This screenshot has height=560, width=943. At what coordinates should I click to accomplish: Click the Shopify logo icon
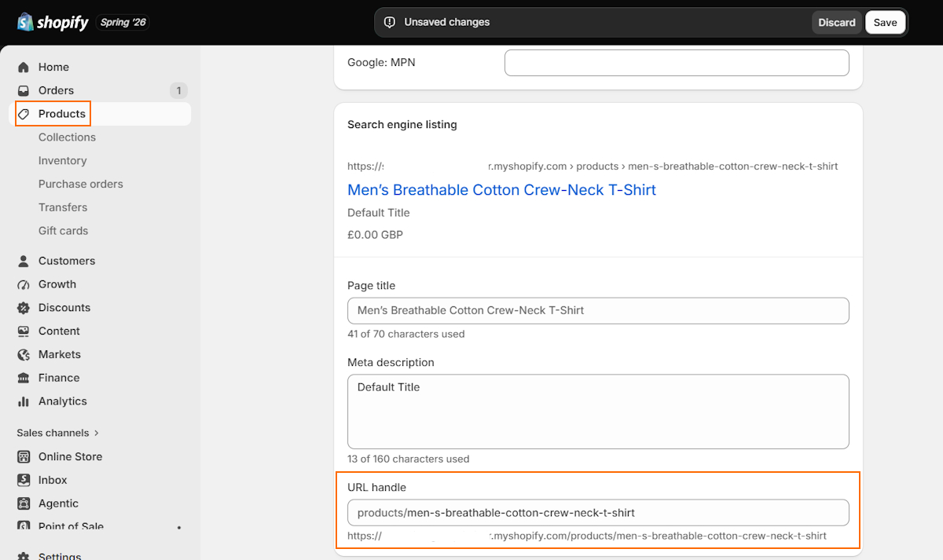25,22
